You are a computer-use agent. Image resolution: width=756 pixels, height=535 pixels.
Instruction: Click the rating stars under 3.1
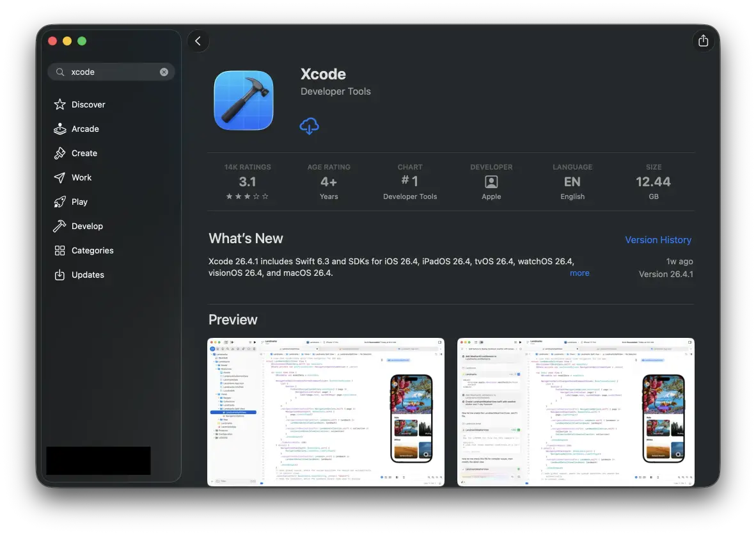coord(248,196)
